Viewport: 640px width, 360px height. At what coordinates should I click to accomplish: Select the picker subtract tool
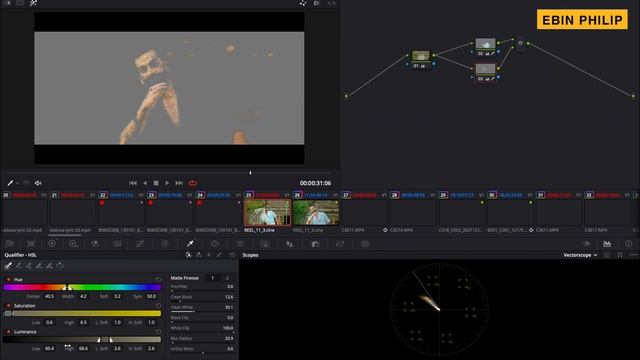(x=19, y=266)
